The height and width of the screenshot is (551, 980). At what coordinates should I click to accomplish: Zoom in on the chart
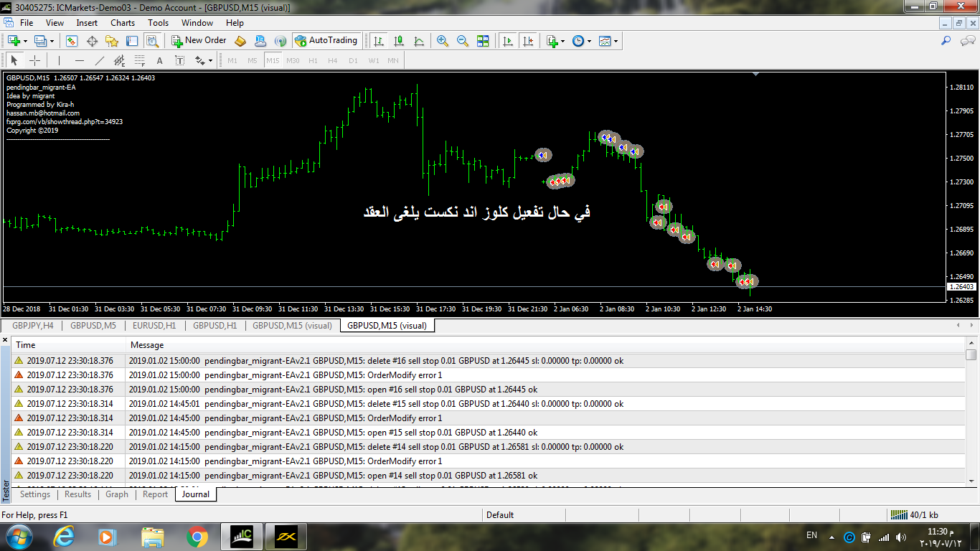443,41
